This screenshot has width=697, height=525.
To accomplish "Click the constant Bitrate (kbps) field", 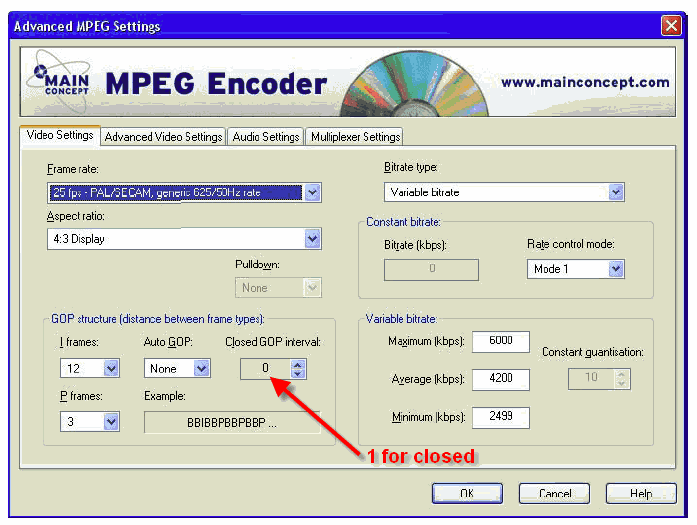I will pyautogui.click(x=431, y=269).
